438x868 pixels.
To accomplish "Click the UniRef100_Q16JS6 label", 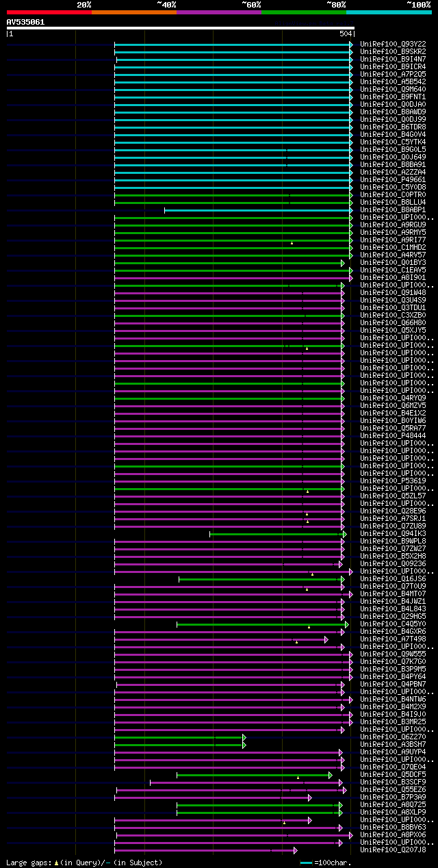I will click(393, 578).
